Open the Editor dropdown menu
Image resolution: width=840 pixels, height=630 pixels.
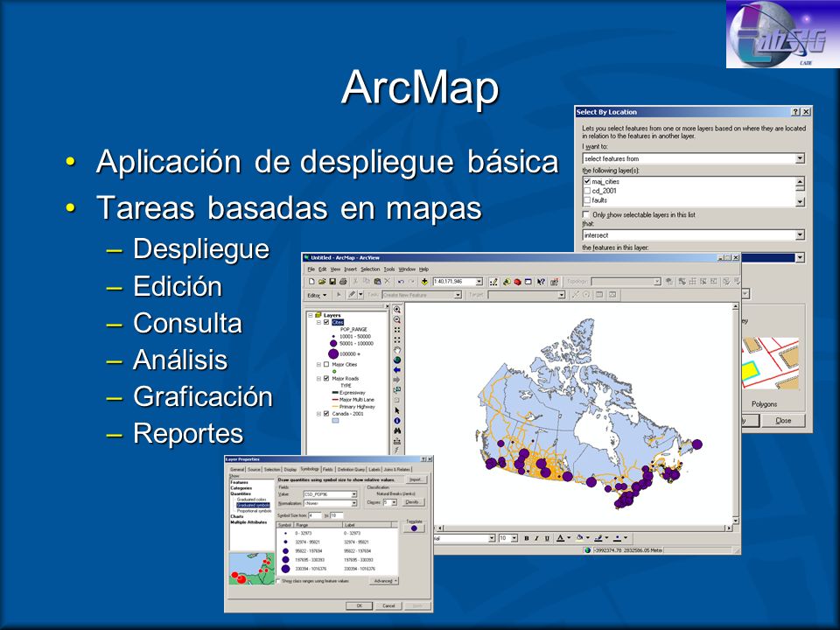pos(317,295)
